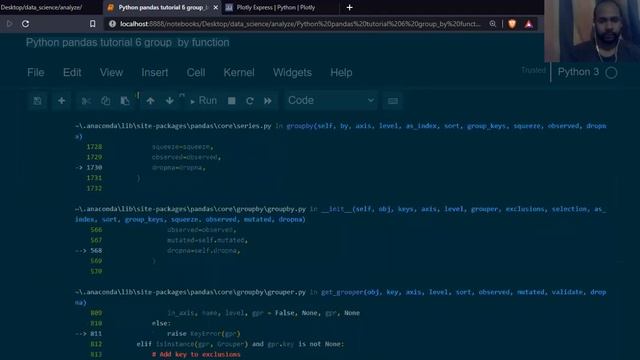Open the Help menu
640x360 pixels.
[341, 72]
